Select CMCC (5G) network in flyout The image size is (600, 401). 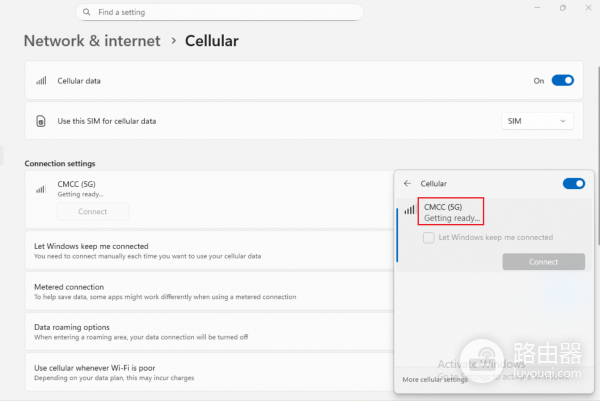pos(452,212)
